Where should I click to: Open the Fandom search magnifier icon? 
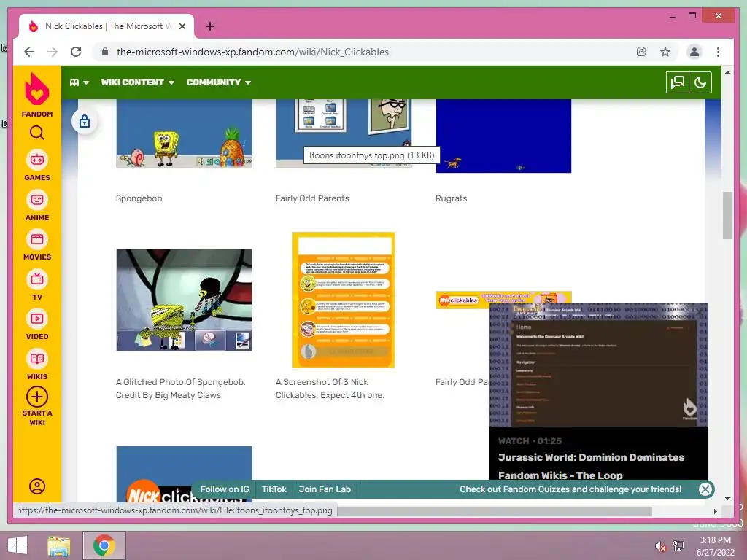(37, 133)
